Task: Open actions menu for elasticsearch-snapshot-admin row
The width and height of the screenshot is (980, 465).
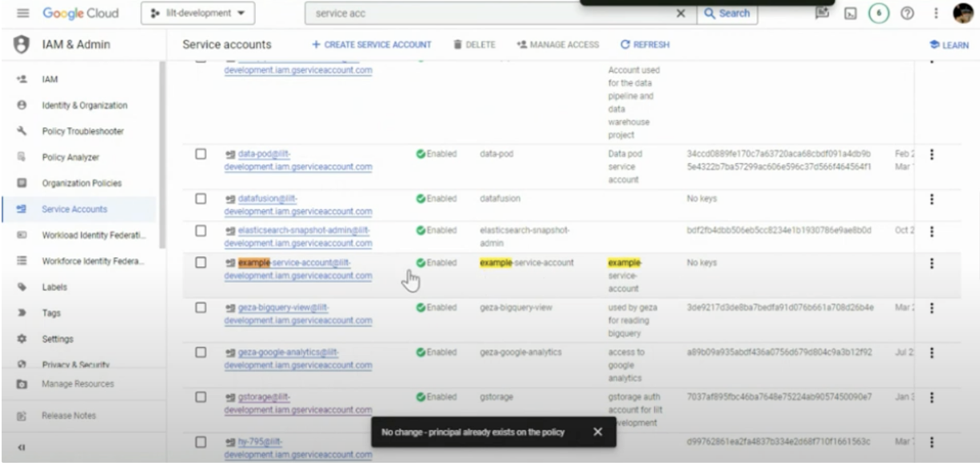Action: point(932,231)
